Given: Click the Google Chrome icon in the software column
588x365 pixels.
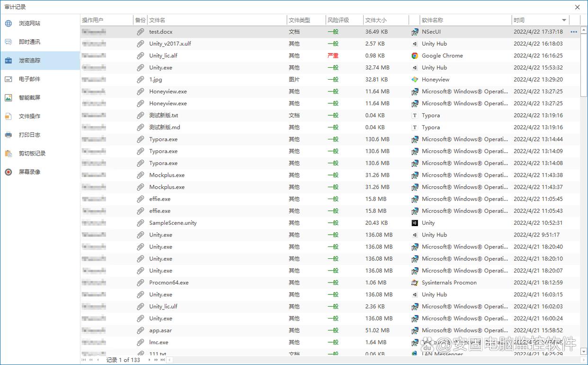Looking at the screenshot, I should pos(415,55).
